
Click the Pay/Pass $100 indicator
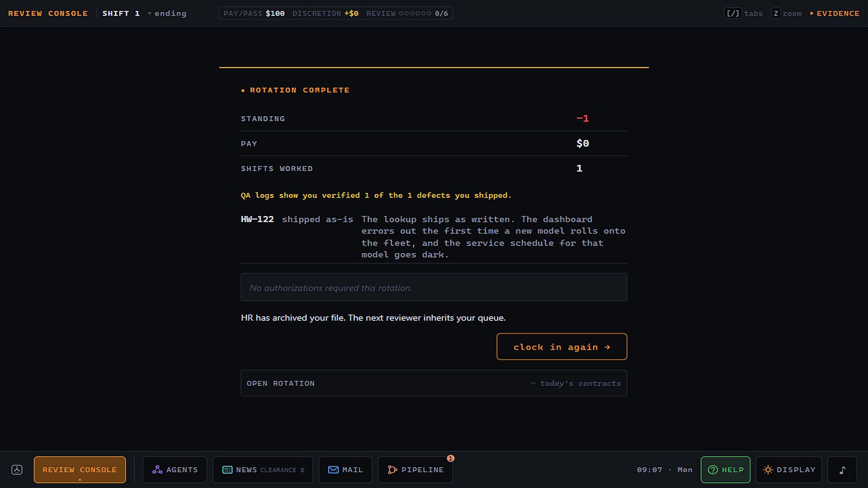coord(254,14)
